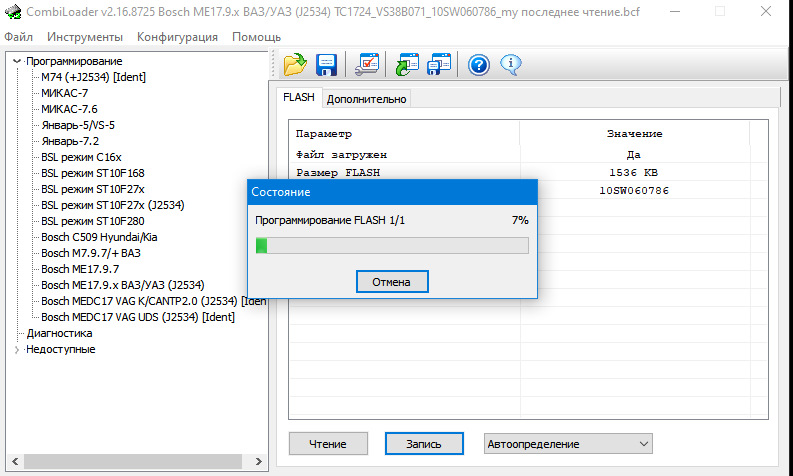The width and height of the screenshot is (793, 476).
Task: Open the Автоопределение dropdown
Action: (x=568, y=444)
